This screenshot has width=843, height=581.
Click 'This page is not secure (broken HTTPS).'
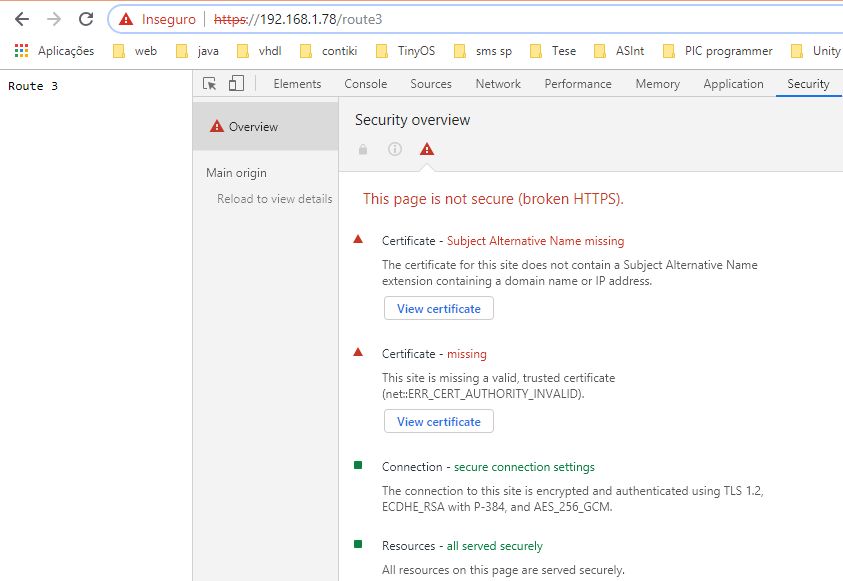pos(493,199)
